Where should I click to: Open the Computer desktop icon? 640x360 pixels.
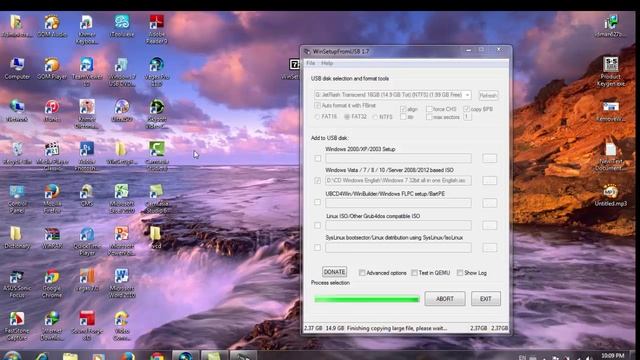(17, 68)
